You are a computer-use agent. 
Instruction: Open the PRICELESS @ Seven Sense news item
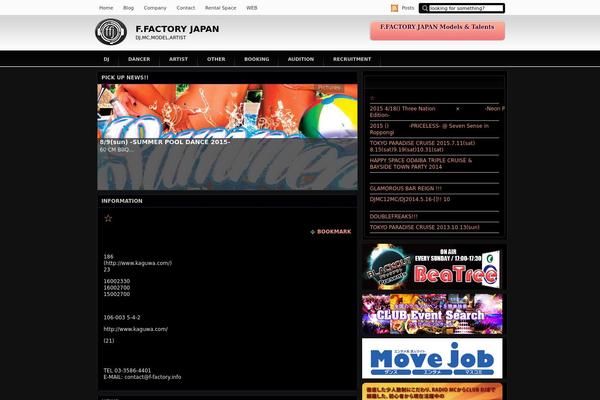click(429, 129)
